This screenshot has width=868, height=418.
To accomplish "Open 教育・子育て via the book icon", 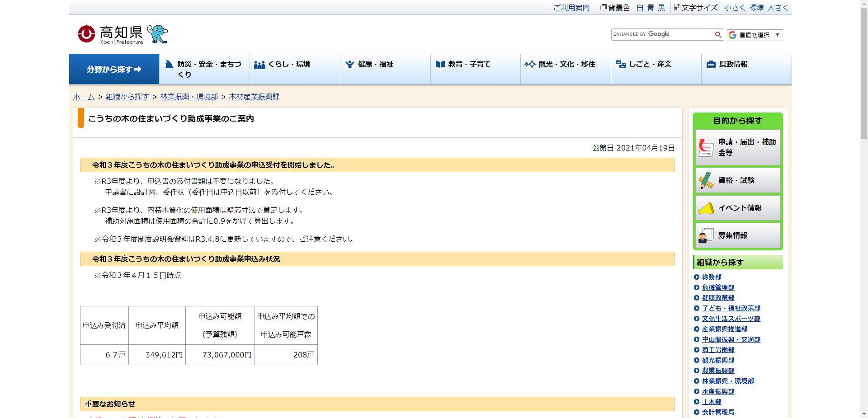I will pyautogui.click(x=439, y=64).
